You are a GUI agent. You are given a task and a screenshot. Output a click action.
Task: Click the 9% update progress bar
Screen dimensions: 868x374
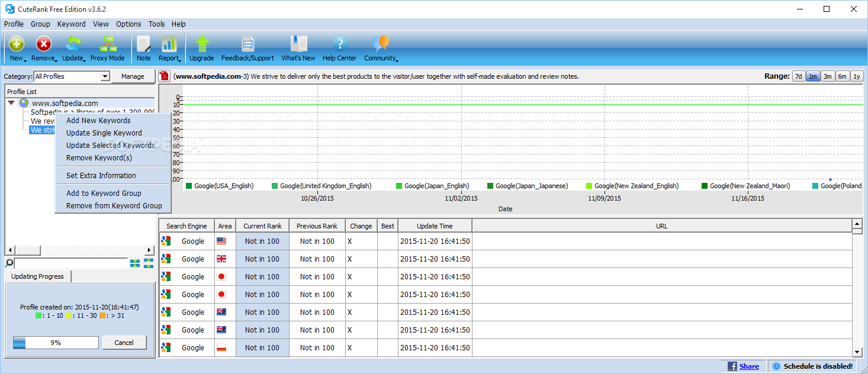(56, 343)
